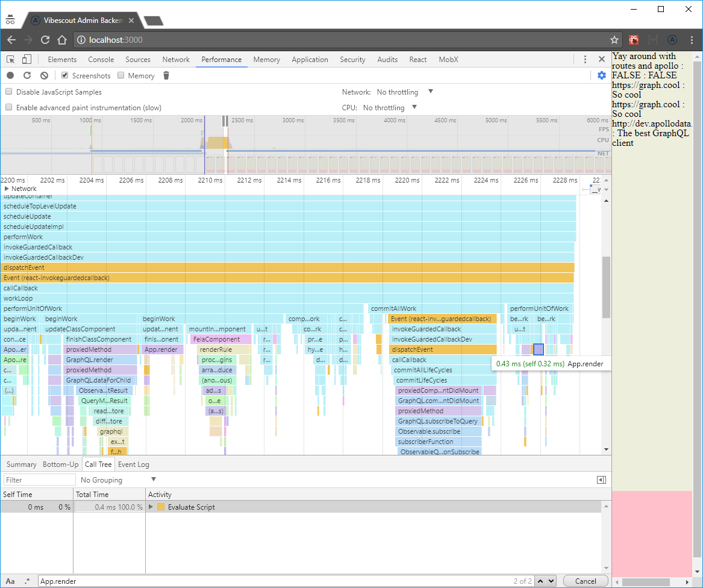Start recording with the record circle button
Image resolution: width=703 pixels, height=588 pixels.
click(x=10, y=75)
